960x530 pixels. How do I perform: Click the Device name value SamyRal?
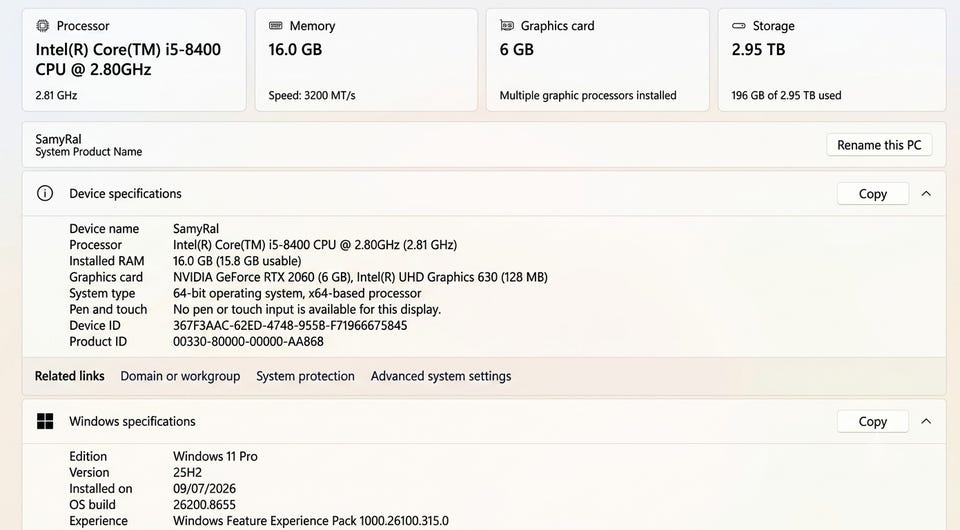coord(196,229)
